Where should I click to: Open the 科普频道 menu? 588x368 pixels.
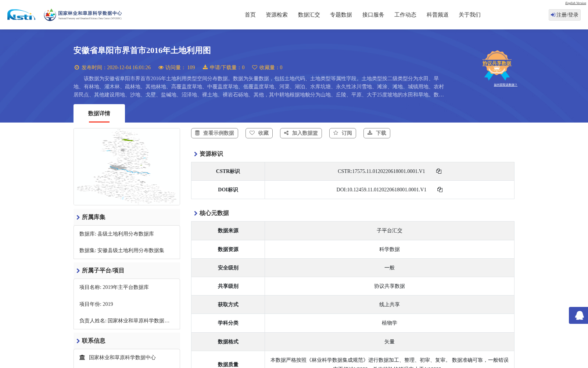coord(438,15)
